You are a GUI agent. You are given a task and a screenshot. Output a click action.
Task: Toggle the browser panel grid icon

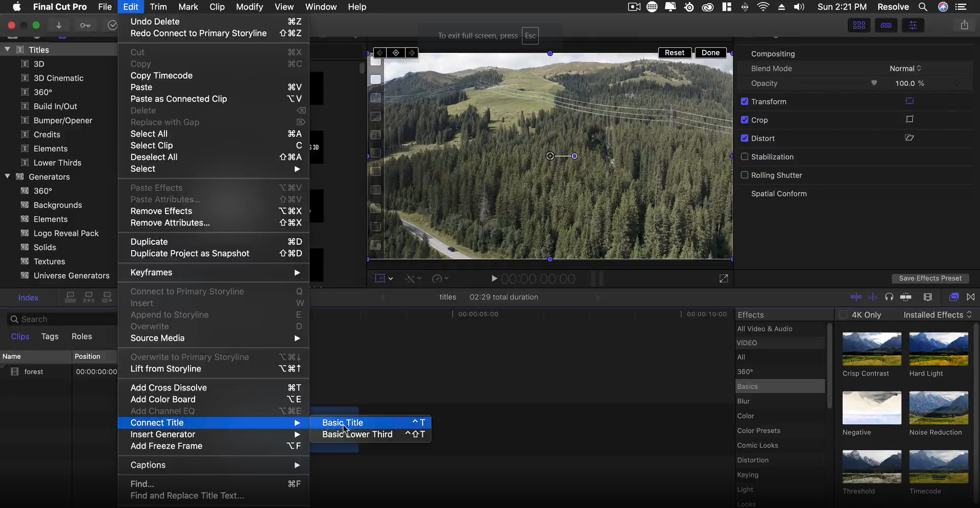tap(859, 25)
